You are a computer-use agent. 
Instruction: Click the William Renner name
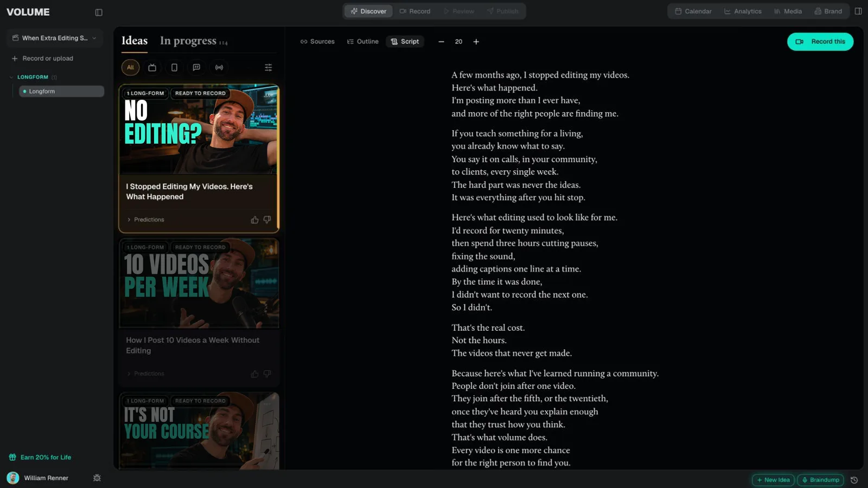point(46,478)
